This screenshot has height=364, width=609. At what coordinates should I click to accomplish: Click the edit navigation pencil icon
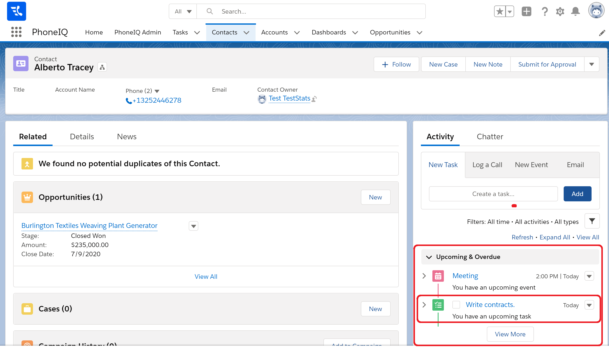(602, 33)
